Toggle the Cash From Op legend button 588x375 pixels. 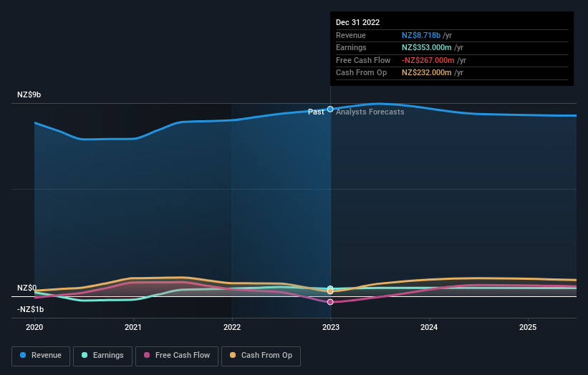(261, 356)
